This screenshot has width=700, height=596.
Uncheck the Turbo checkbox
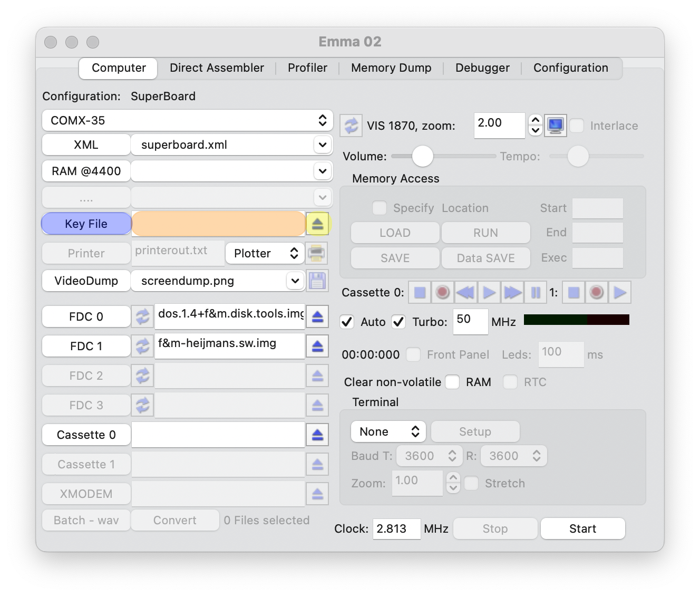398,322
